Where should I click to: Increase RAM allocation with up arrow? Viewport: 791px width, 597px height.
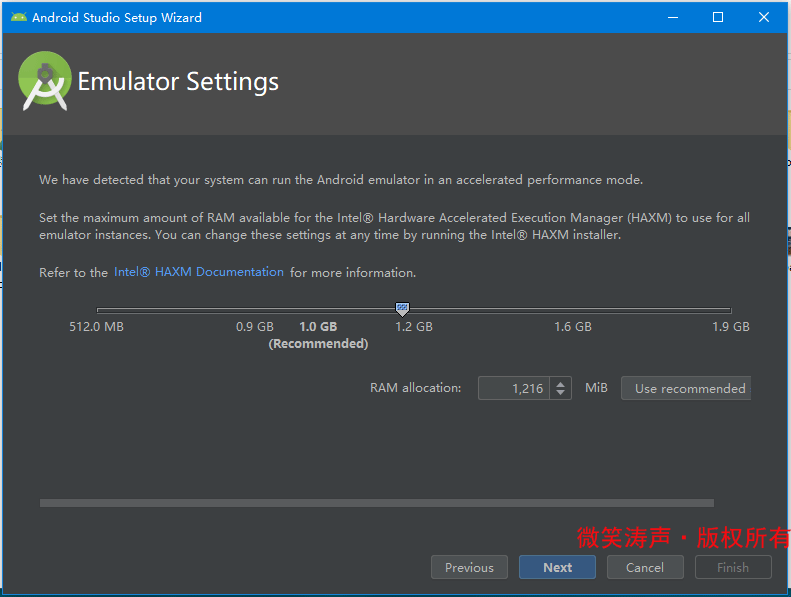tap(560, 384)
